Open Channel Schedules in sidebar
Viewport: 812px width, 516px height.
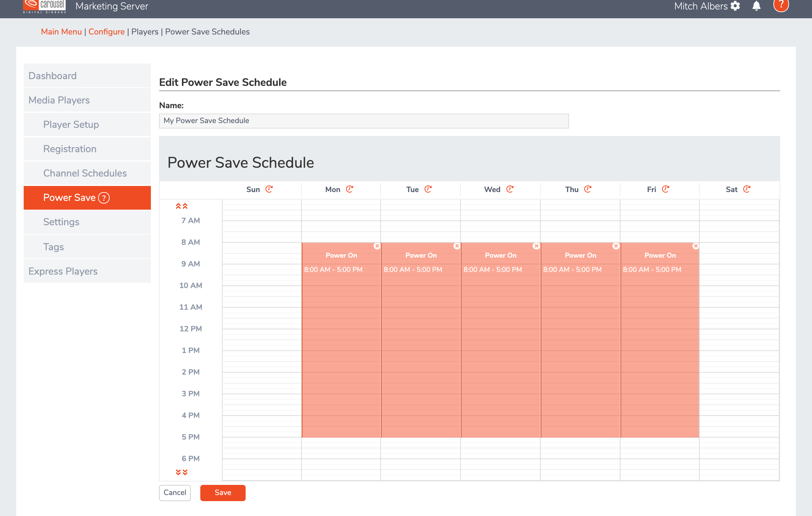(85, 173)
